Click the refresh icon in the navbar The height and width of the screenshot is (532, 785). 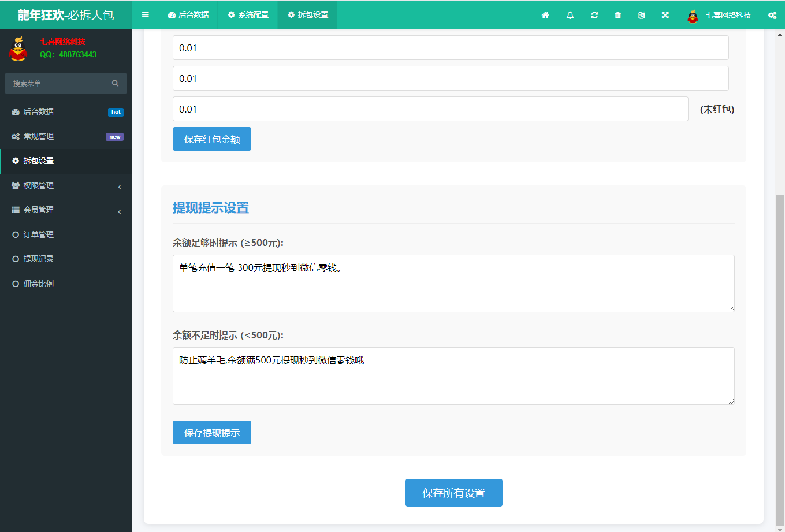click(x=594, y=15)
